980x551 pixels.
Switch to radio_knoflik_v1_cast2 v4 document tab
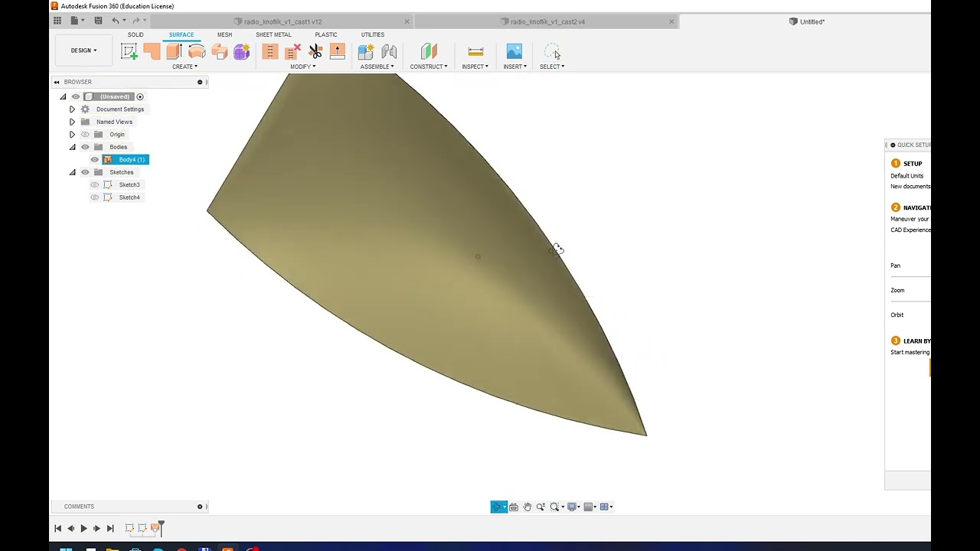click(547, 21)
